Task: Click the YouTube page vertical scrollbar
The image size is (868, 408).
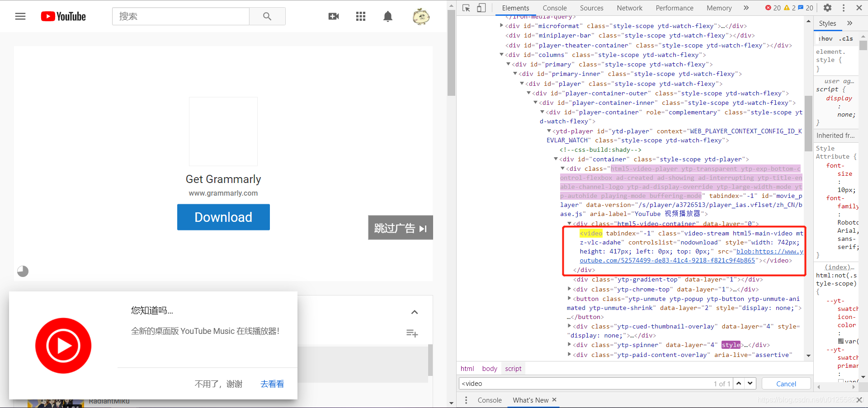Action: (x=451, y=53)
